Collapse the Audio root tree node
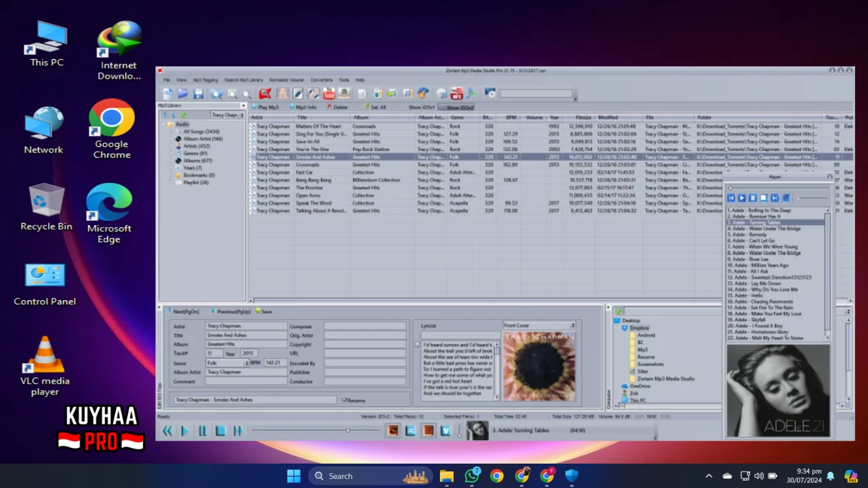Screen dimensions: 868x488 163,124
